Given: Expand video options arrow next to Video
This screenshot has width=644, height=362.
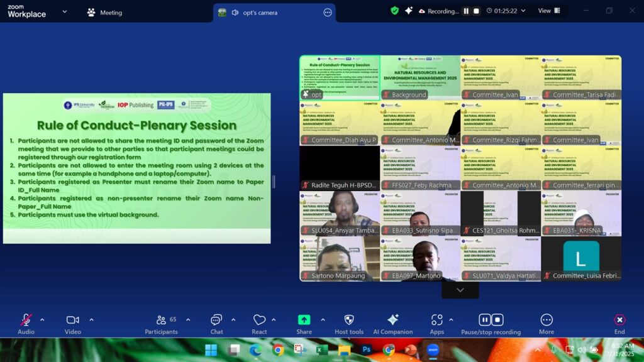Looking at the screenshot, I should [x=91, y=319].
